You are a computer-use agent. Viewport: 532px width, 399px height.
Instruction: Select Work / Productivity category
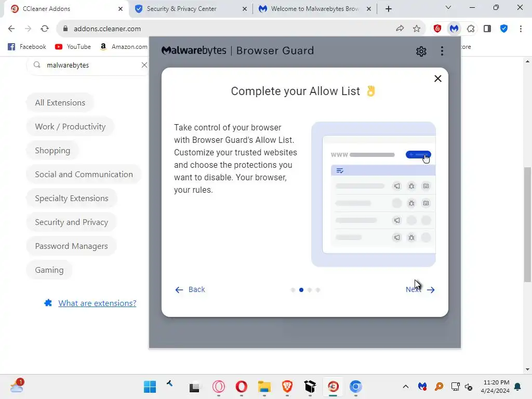(x=70, y=127)
